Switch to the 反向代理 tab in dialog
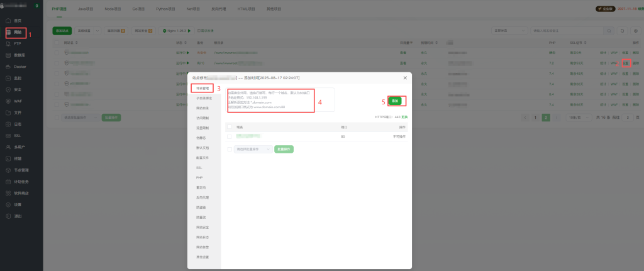 tap(201, 197)
